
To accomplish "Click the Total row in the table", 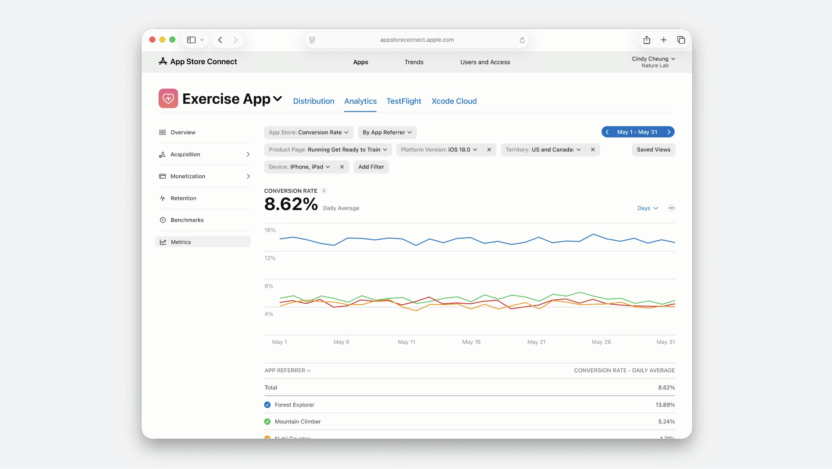I will 470,387.
